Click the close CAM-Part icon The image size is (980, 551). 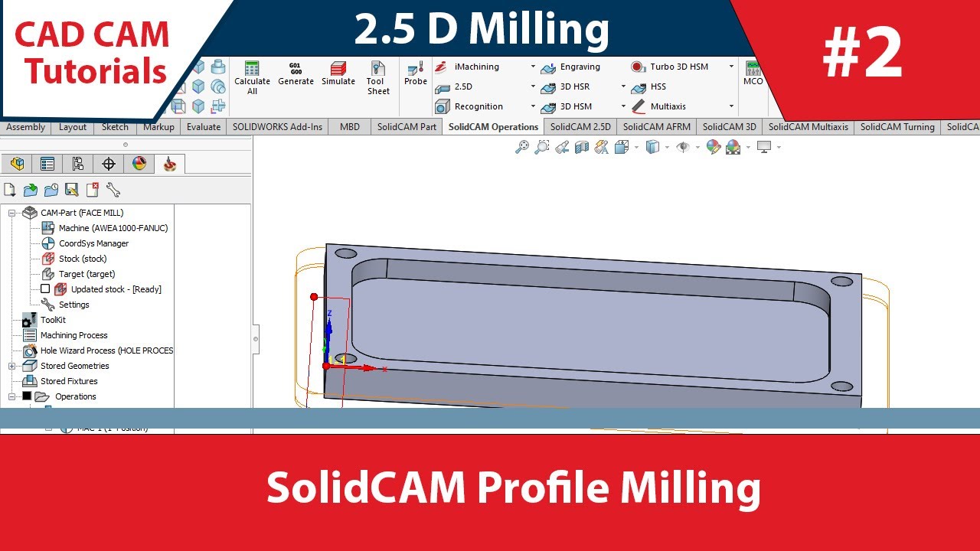tap(93, 190)
